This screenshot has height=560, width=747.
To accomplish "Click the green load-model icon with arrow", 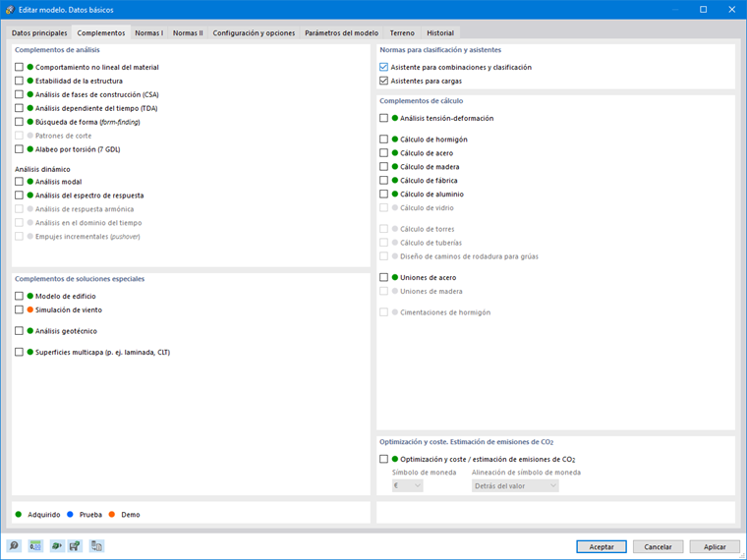I will pos(57,545).
